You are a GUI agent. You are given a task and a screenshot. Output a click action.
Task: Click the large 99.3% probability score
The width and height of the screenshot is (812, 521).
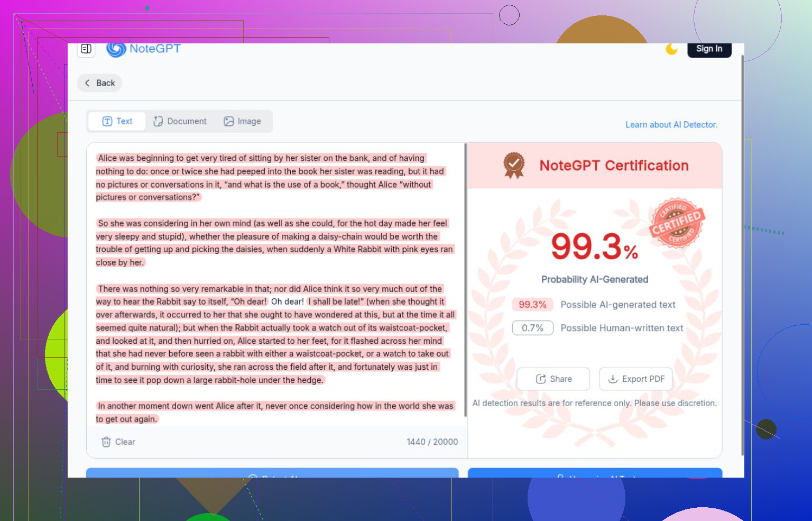(x=594, y=246)
